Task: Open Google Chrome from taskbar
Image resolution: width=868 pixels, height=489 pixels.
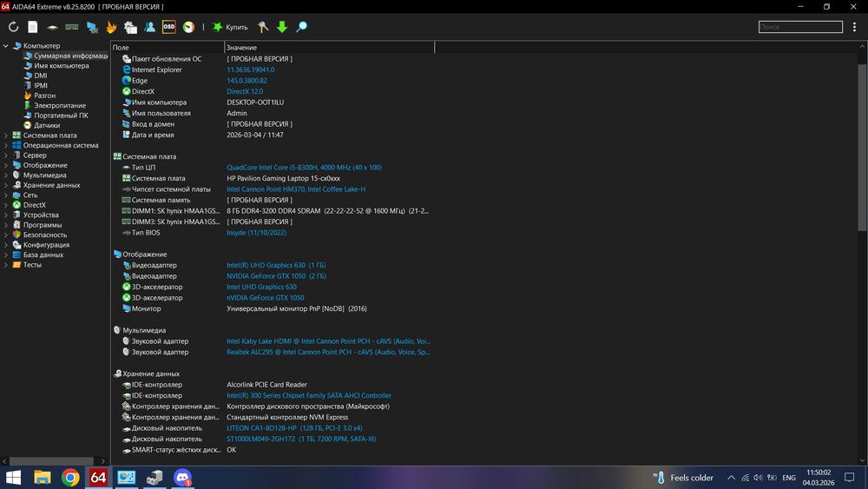Action: 70,478
